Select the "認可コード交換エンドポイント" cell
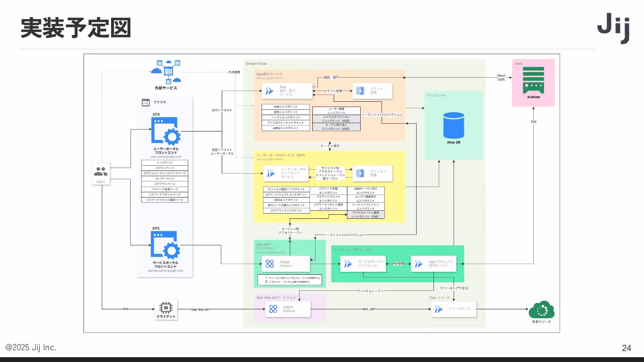The height and width of the screenshot is (362, 644). 287,205
